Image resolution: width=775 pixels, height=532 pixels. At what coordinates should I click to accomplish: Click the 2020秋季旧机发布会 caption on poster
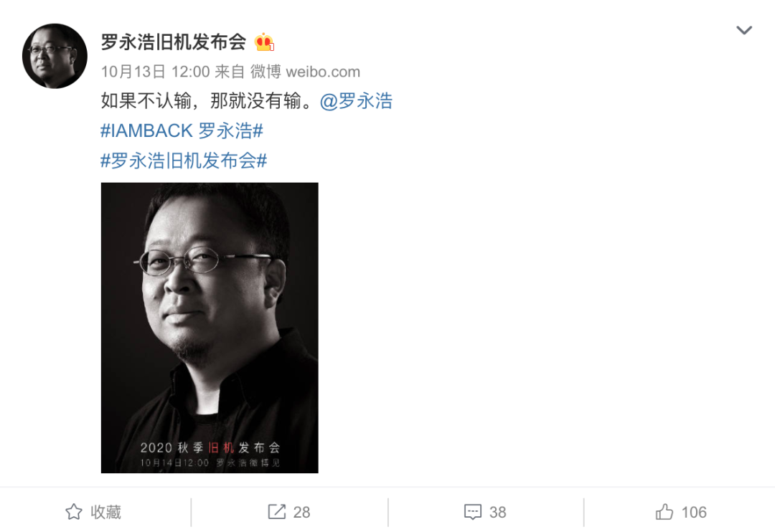pyautogui.click(x=210, y=447)
